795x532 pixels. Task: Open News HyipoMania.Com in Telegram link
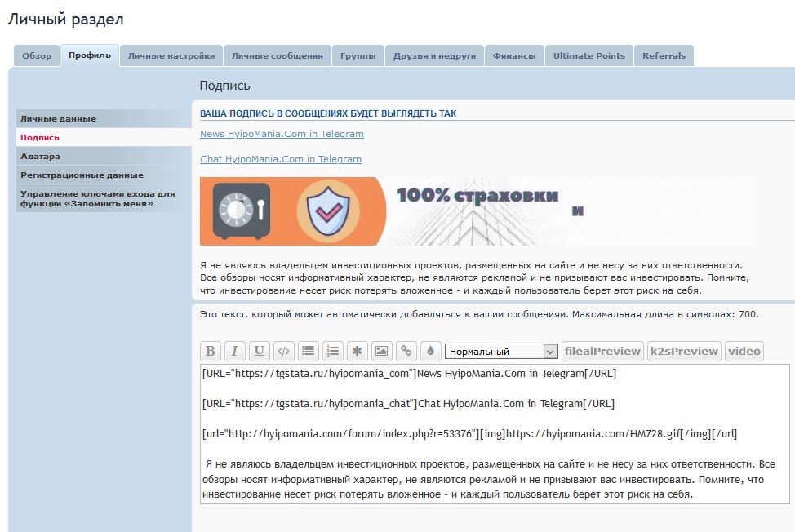tap(282, 134)
